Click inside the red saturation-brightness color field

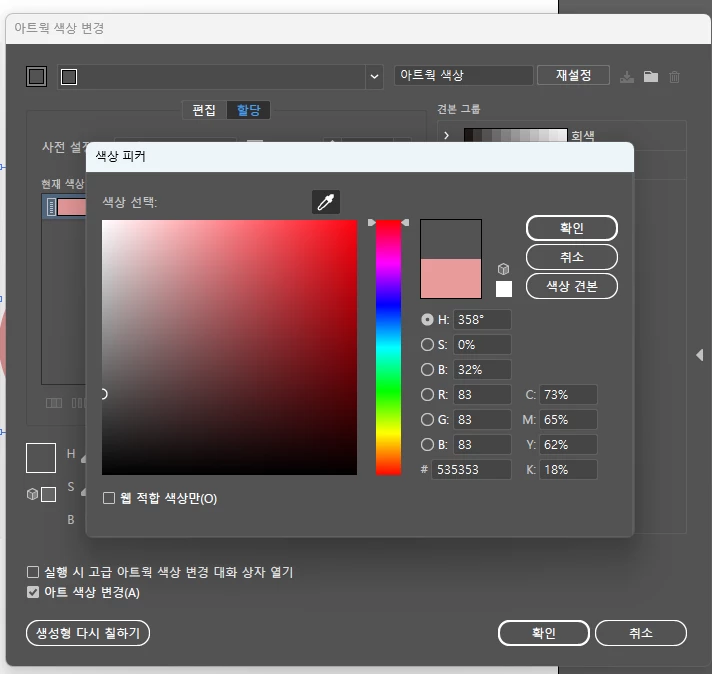coord(229,347)
